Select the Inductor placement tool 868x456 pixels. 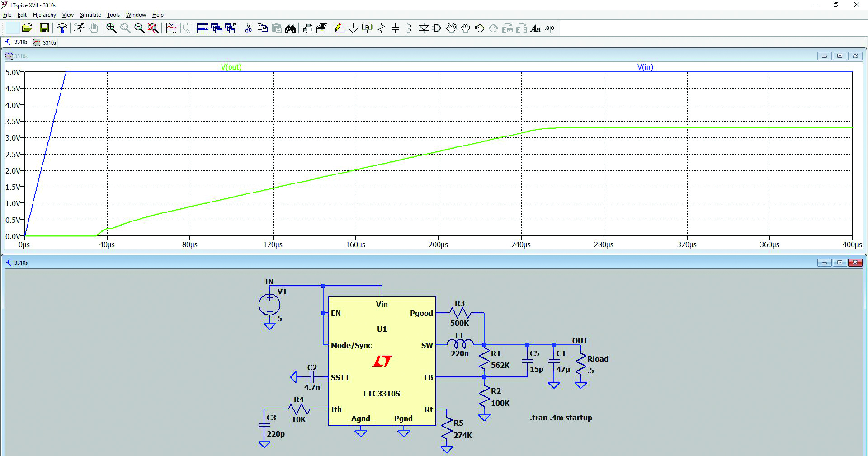(x=409, y=28)
